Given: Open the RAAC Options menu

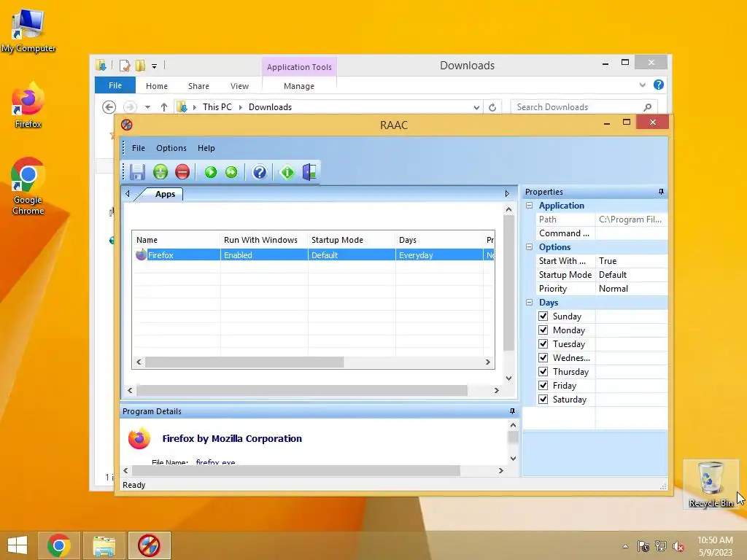Looking at the screenshot, I should [x=171, y=148].
